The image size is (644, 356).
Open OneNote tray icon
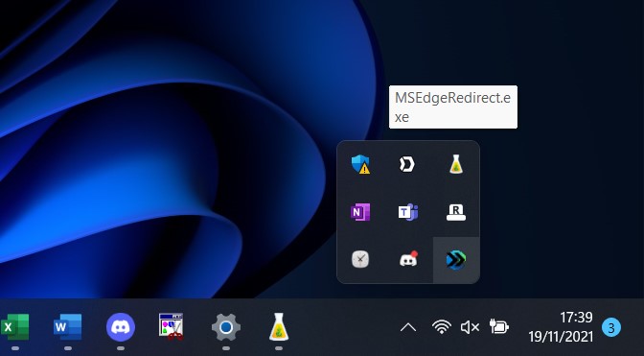click(x=360, y=212)
